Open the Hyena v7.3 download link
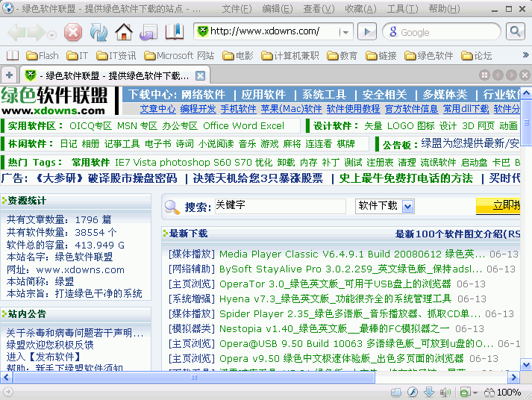This screenshot has width=532, height=400. (335, 299)
